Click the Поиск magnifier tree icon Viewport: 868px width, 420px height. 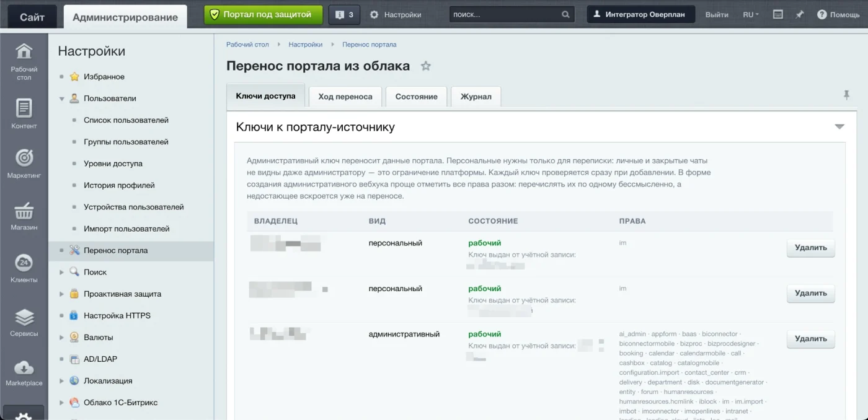click(x=74, y=272)
